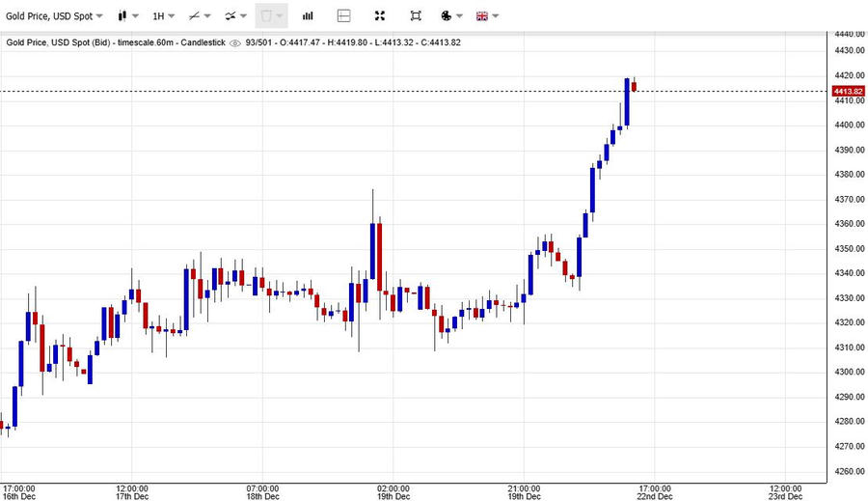Click the chart legend title text
Image resolution: width=868 pixels, height=501 pixels.
[x=116, y=42]
